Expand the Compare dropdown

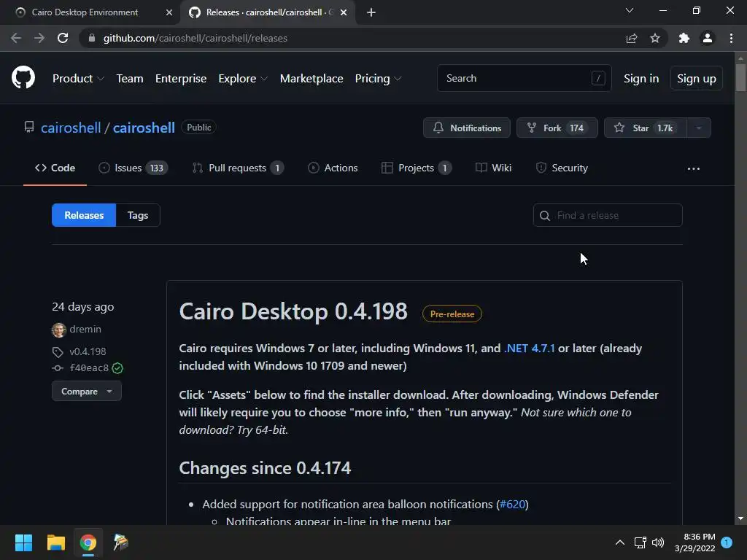86,392
